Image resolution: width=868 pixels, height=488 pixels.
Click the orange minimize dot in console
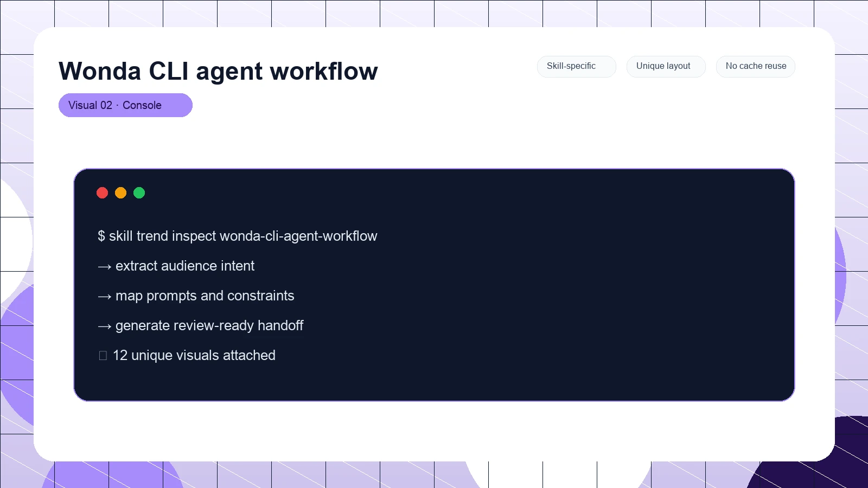[x=120, y=192]
